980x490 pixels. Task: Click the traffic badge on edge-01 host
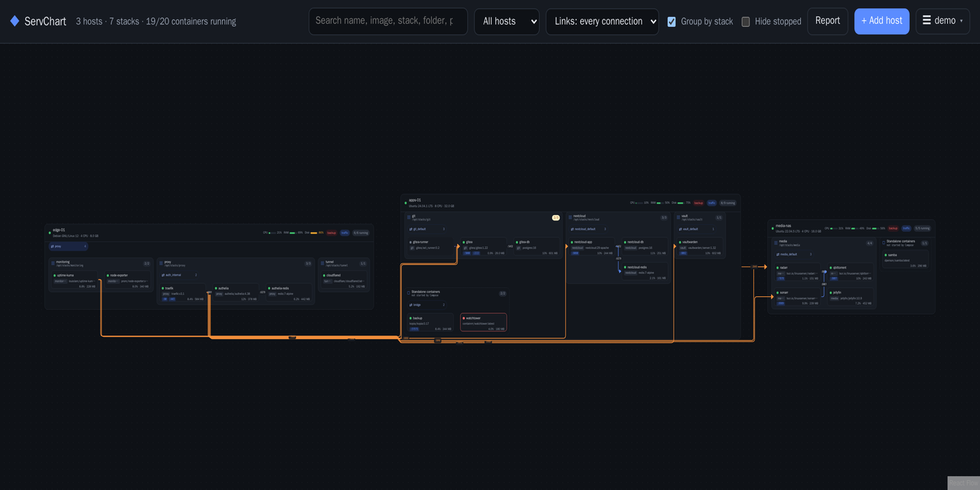[345, 233]
